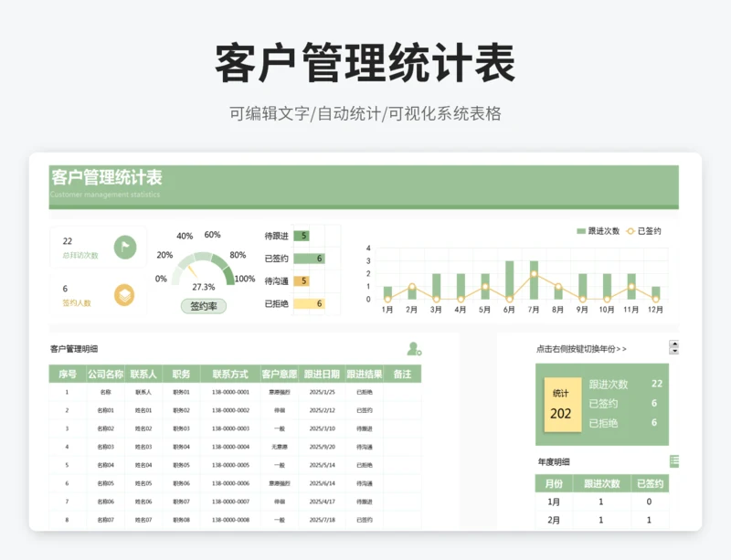Click the 已签约 header in the yearly table
This screenshot has width=731, height=560.
coord(651,483)
